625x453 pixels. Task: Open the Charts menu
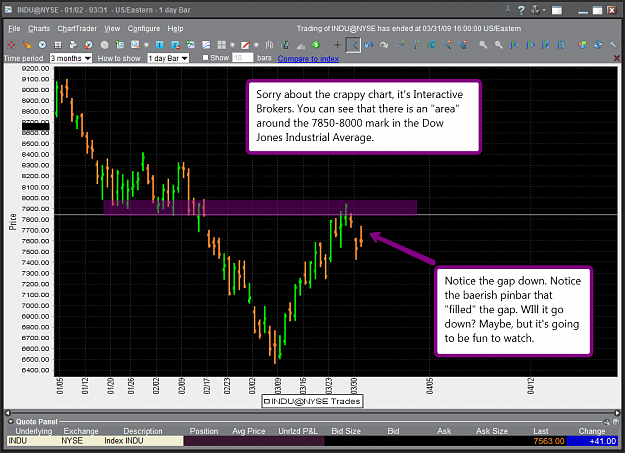pyautogui.click(x=39, y=28)
